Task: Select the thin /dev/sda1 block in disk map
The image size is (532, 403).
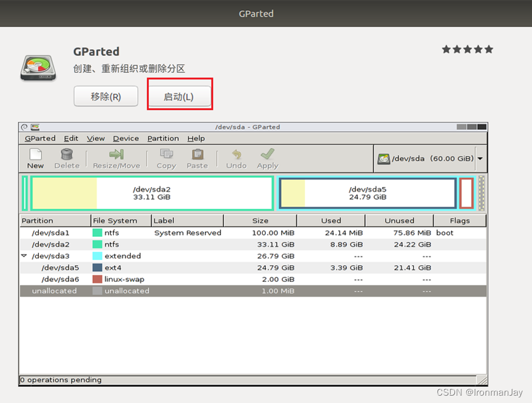Action: [25, 193]
